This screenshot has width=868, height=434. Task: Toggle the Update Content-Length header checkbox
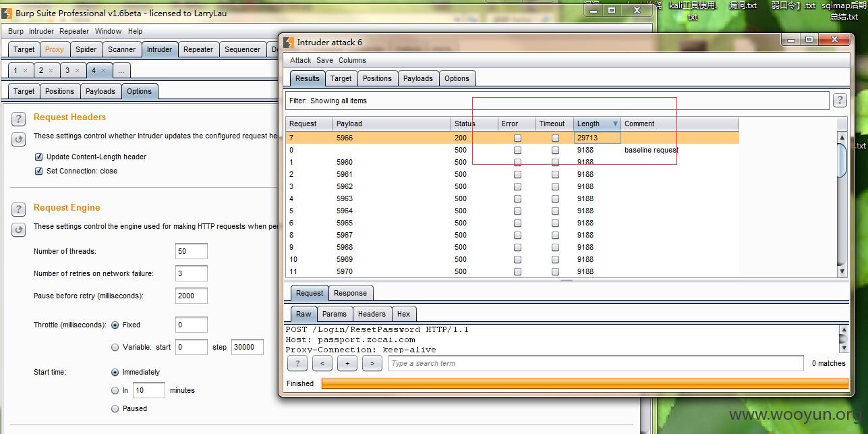[x=38, y=157]
